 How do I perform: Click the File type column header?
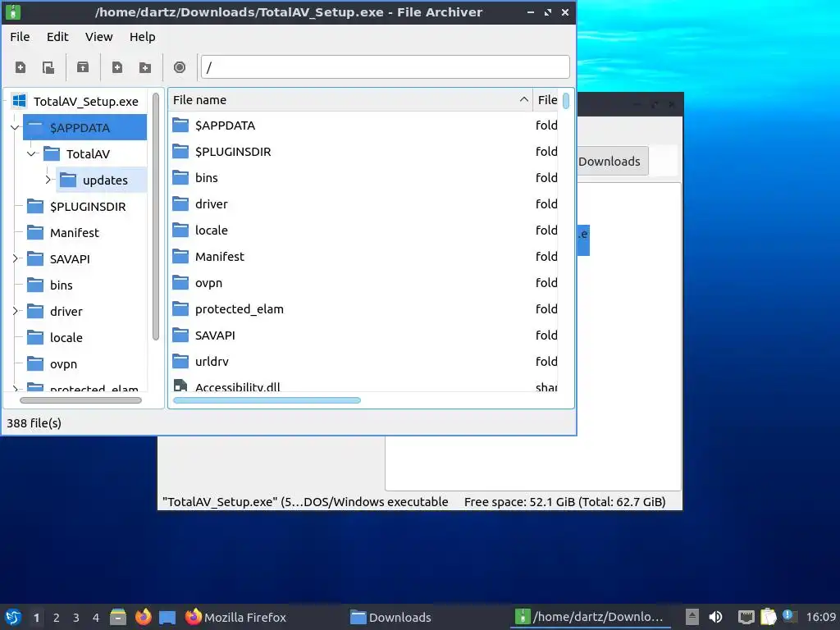pos(546,99)
